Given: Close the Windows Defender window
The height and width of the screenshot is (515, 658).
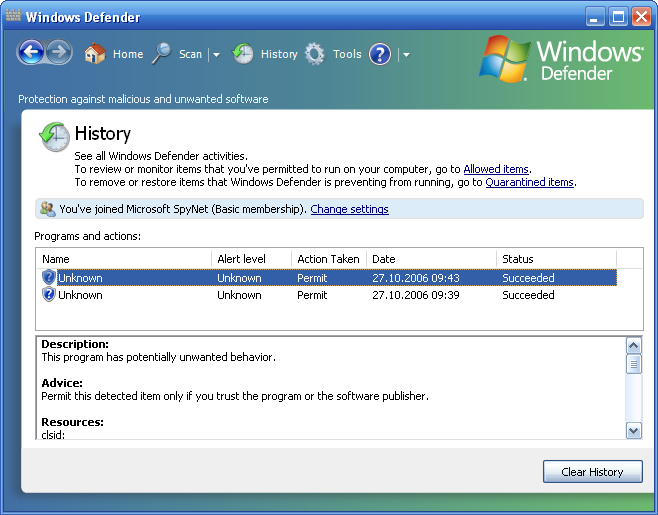Looking at the screenshot, I should tap(642, 17).
